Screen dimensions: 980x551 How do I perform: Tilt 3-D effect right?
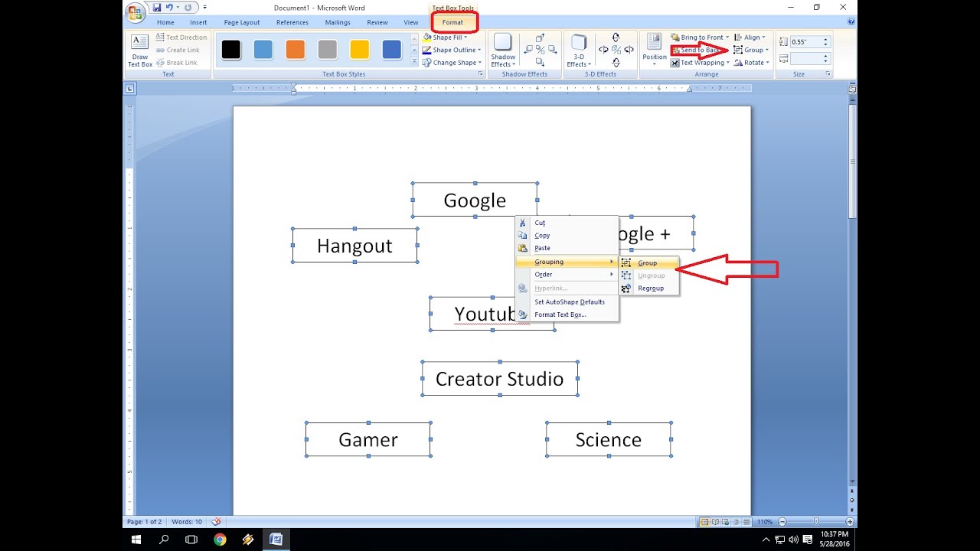tap(629, 50)
